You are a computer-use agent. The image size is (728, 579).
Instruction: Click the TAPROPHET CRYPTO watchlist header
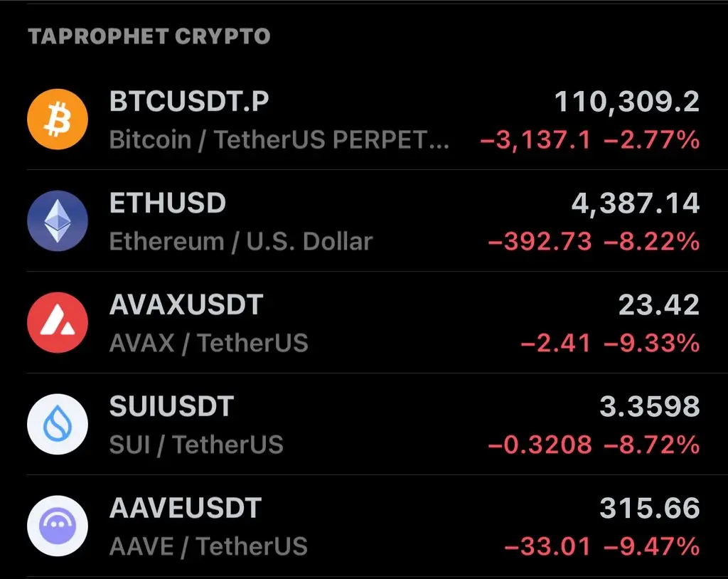[149, 36]
